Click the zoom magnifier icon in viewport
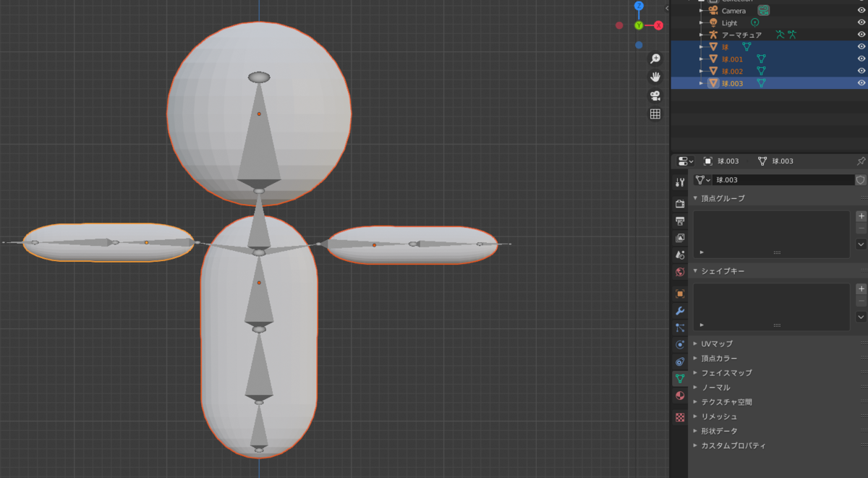 pos(655,59)
